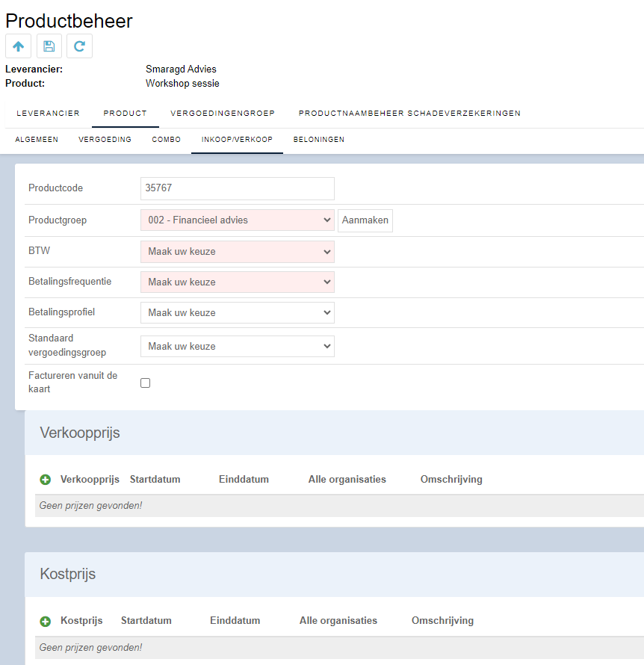Select the Inkoop/Verkoop sub-tab
The width and height of the screenshot is (644, 665).
237,140
